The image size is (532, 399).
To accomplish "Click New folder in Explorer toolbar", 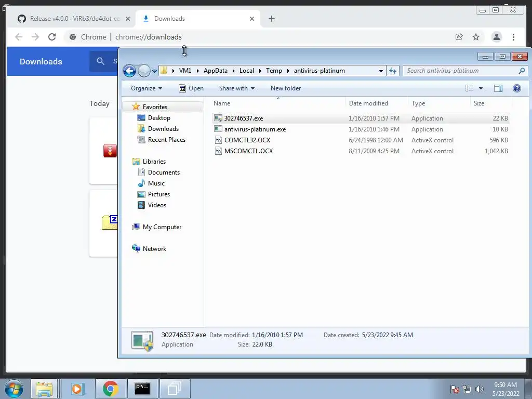I will click(286, 88).
